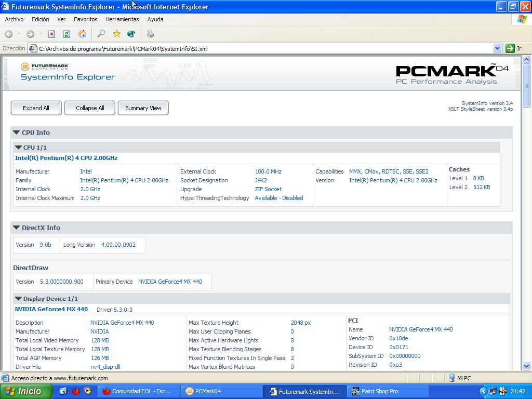Click the address bar path field
This screenshot has width=532, height=399.
click(265, 48)
